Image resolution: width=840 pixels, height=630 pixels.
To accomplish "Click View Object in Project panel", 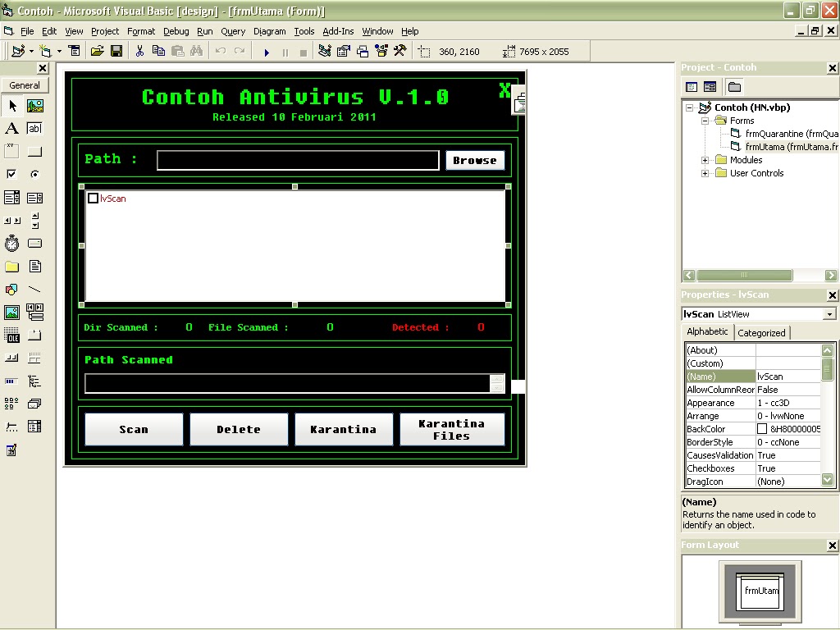I will pos(710,87).
